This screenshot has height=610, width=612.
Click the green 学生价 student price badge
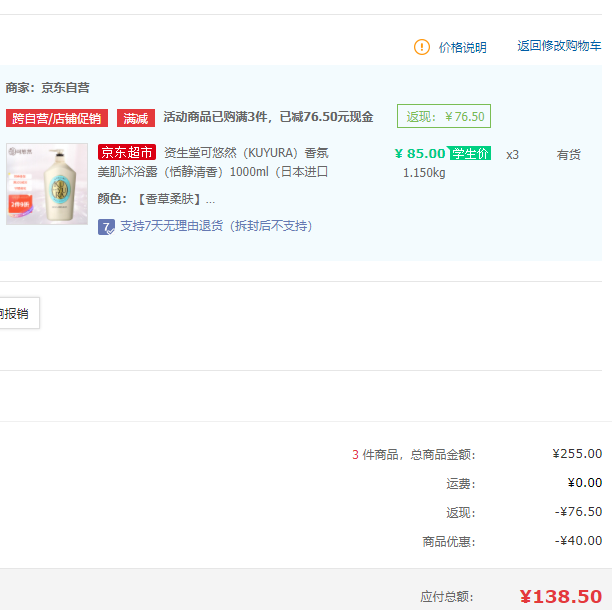click(x=470, y=153)
